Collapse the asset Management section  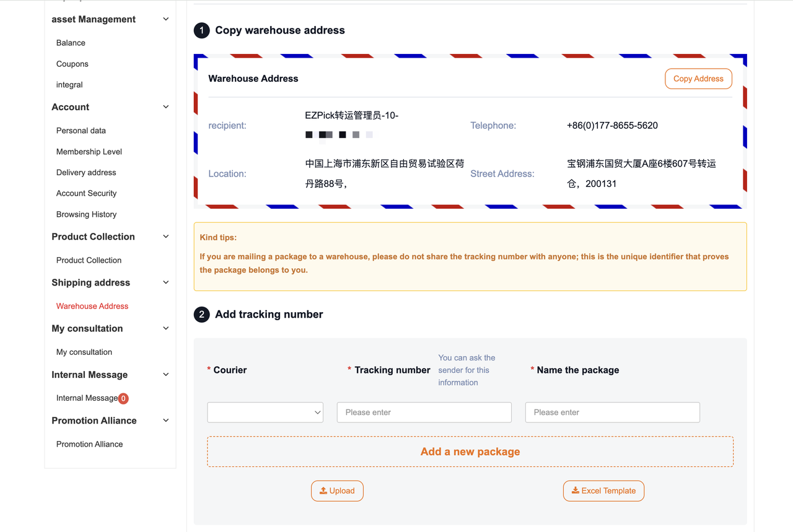pos(166,19)
